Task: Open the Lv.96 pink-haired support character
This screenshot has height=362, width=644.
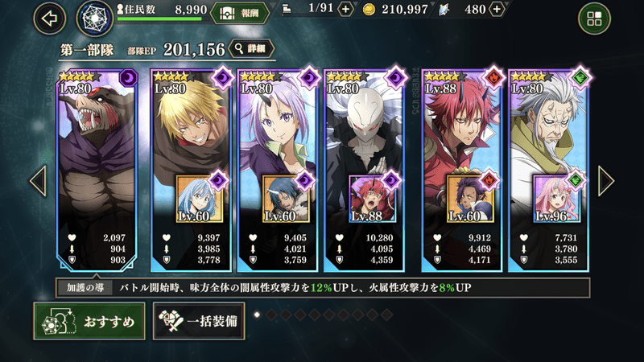Action: click(x=557, y=199)
